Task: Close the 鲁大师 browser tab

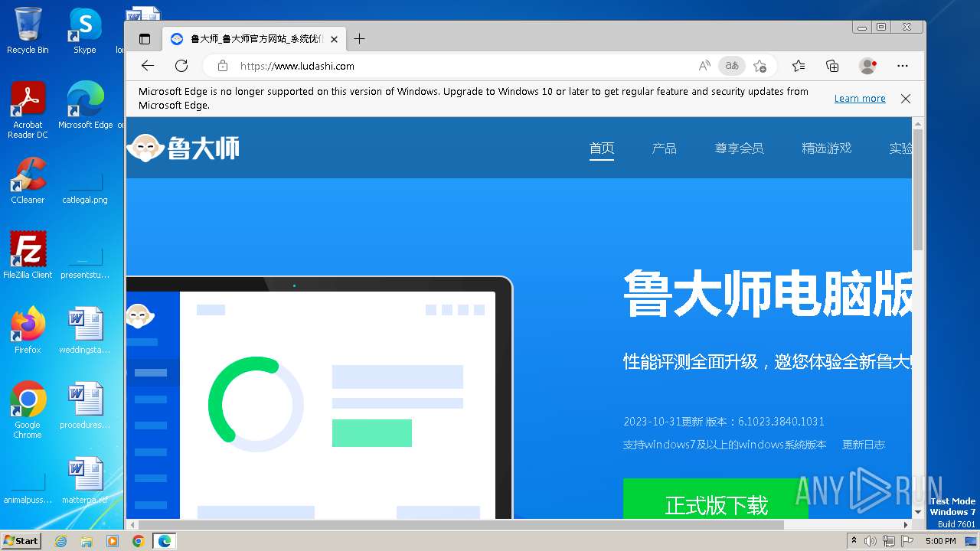Action: tap(334, 39)
